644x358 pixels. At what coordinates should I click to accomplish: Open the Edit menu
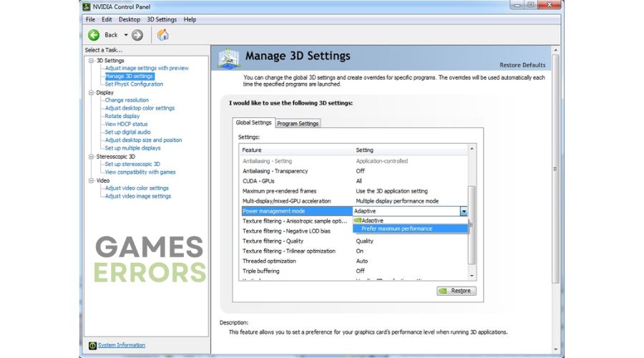click(107, 19)
